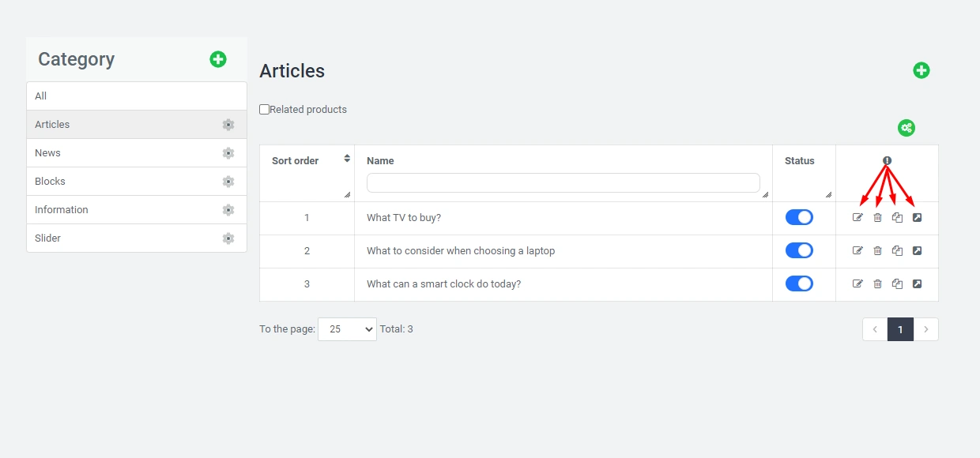
Task: Sort the table by Sort order arrows
Action: pyautogui.click(x=347, y=159)
